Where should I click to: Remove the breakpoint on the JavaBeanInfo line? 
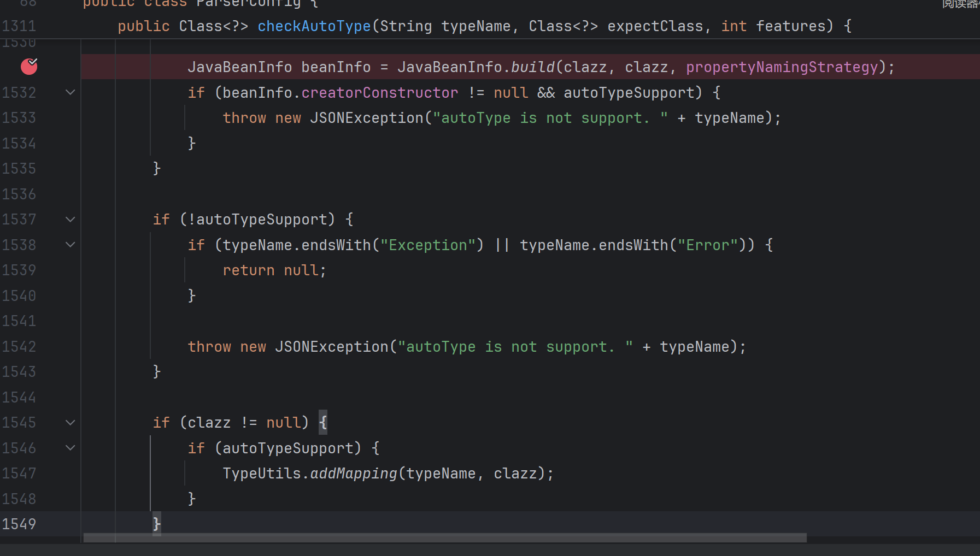click(29, 67)
